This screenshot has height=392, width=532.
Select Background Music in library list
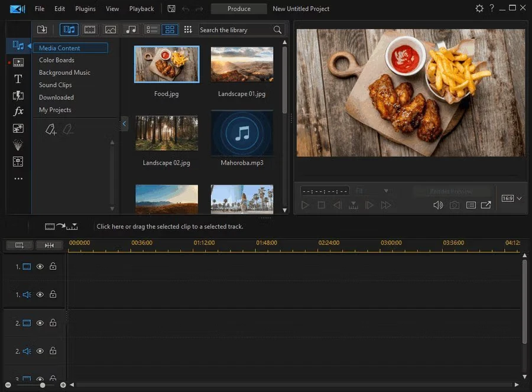pos(64,73)
